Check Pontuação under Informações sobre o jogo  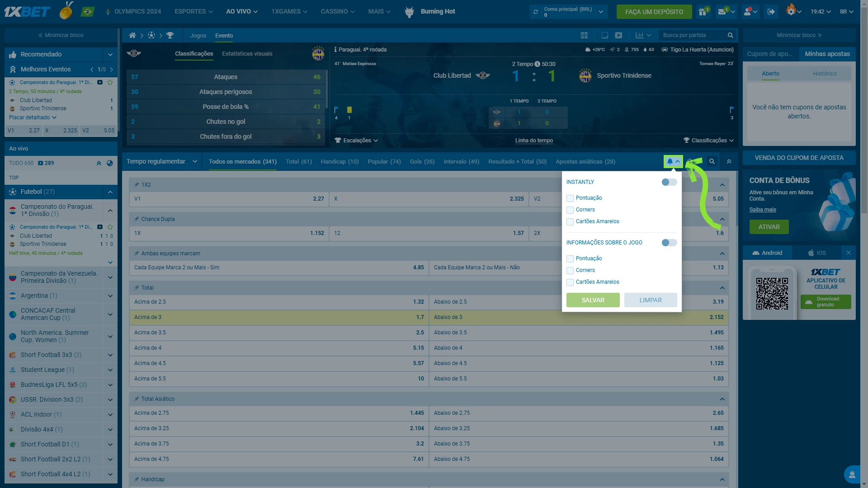tap(570, 259)
